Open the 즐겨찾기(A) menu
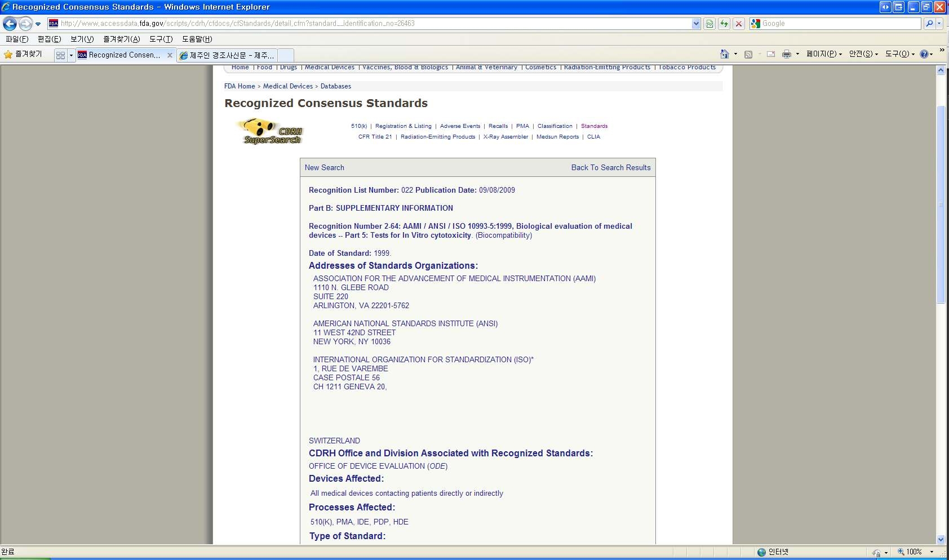Viewport: 949px width, 560px height. click(x=122, y=39)
